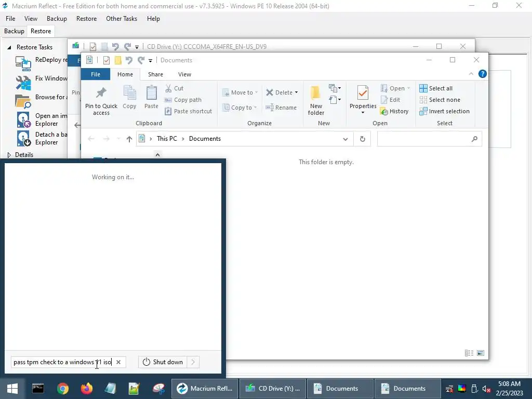Switch to CD Drive (Y:) taskbar window
This screenshot has width=532, height=399.
273,389
